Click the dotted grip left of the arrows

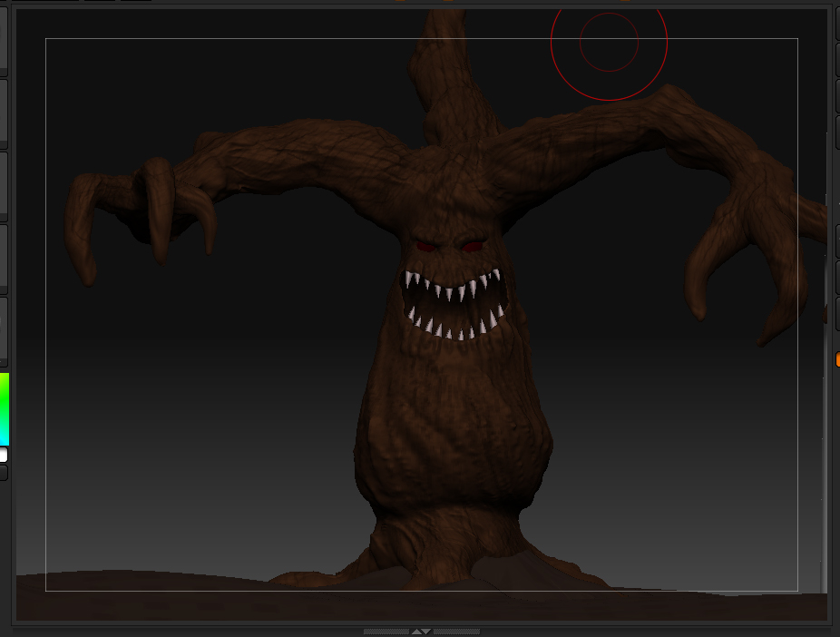coord(386,632)
